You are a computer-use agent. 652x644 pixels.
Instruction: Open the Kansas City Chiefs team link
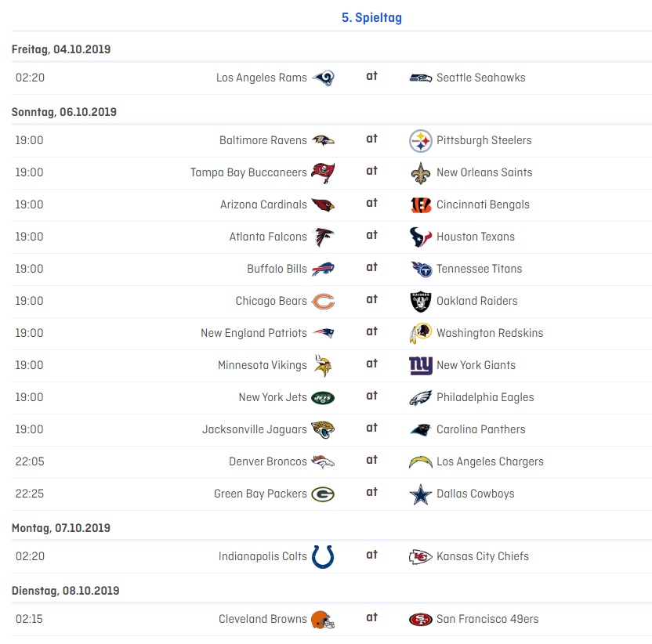[x=482, y=557]
